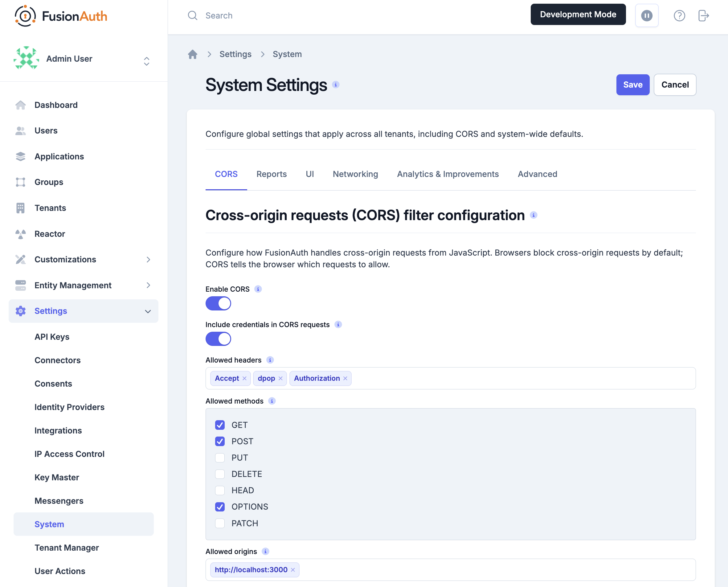This screenshot has width=728, height=587.
Task: Click info icon next to Allowed headers
Action: pos(270,360)
